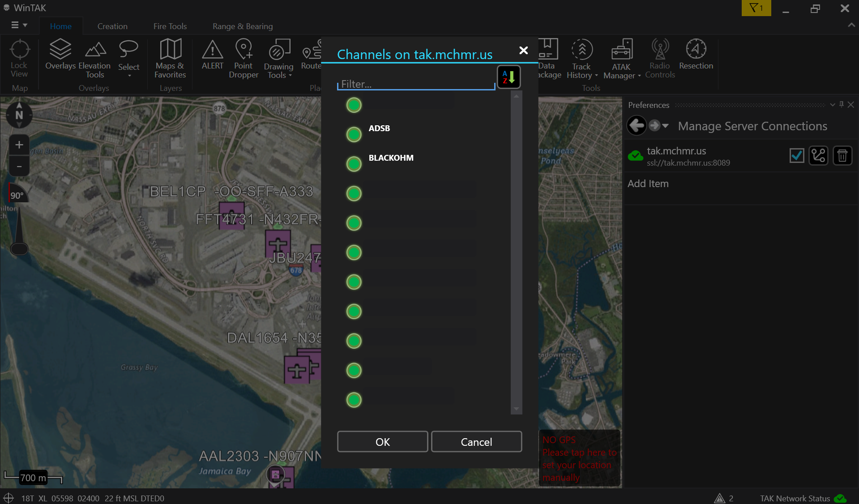Viewport: 859px width, 504px height.
Task: Click the map coordinates readout in status bar
Action: click(x=93, y=498)
